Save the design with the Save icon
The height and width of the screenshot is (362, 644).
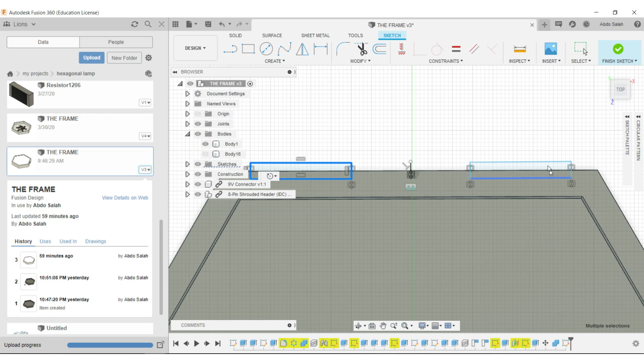tap(208, 24)
